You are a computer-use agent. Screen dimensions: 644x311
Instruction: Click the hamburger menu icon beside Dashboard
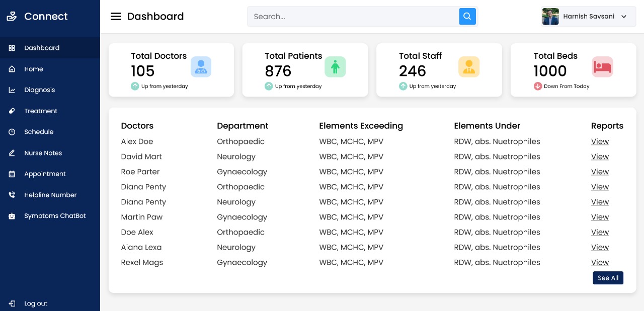tap(116, 17)
